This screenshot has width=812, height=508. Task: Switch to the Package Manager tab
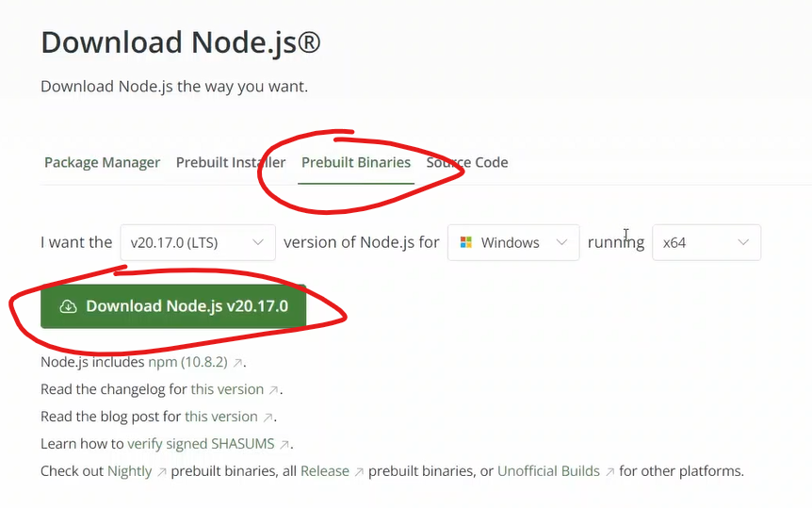(x=102, y=162)
